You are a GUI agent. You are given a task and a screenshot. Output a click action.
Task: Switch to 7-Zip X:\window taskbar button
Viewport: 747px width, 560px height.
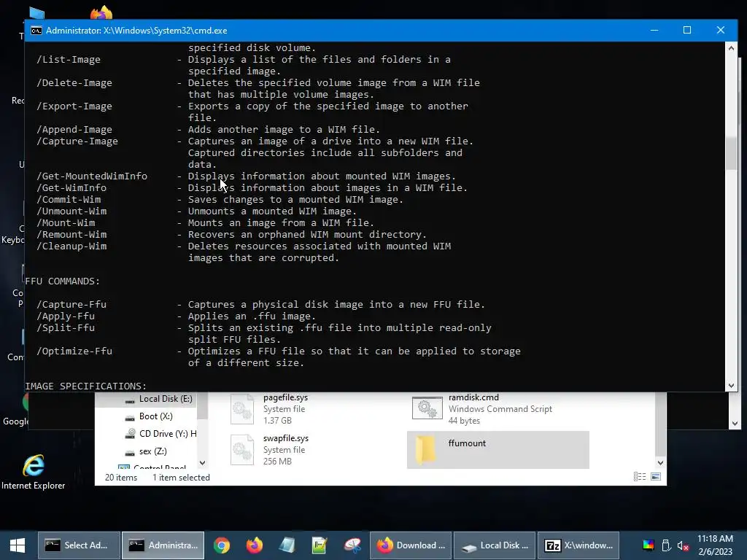pos(578,545)
